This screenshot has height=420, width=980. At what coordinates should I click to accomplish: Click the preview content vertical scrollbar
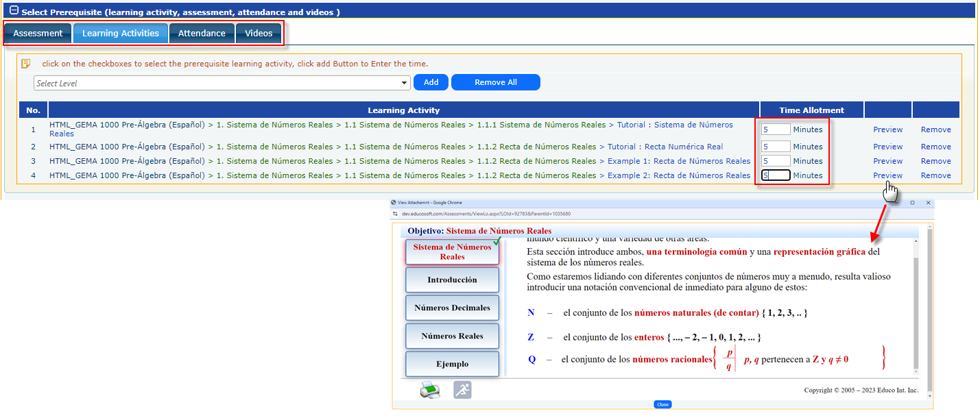915,308
